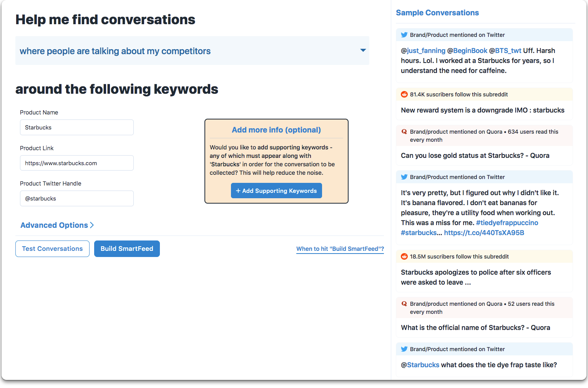Image resolution: width=588 pixels, height=388 pixels.
Task: Click the Twitter bird icon on the first sample conversation
Action: (x=404, y=35)
